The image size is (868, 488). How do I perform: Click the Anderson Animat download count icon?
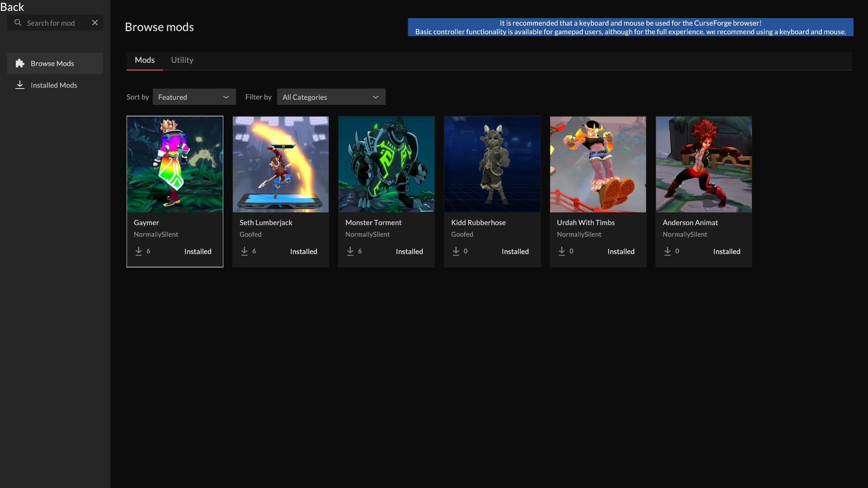coord(668,251)
